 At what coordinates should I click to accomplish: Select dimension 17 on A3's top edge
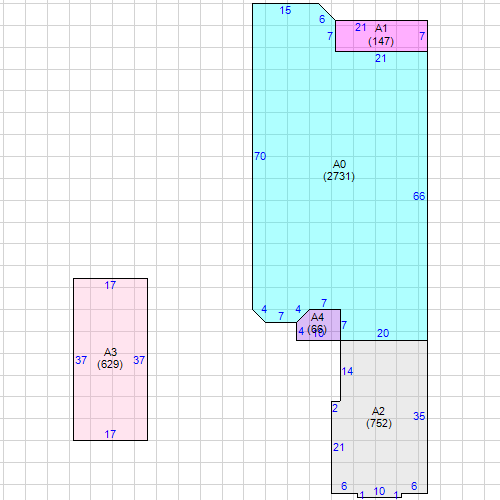(110, 285)
